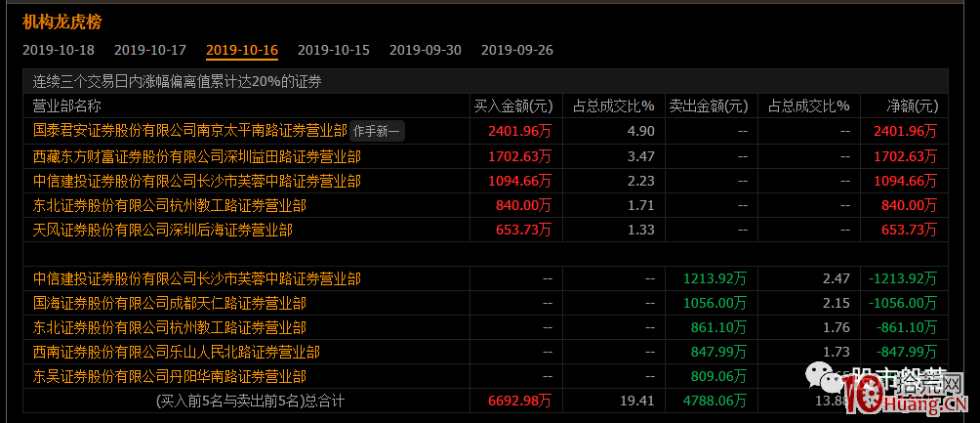
Task: Click buy amount 1702.63万 in 买入金额 column
Action: click(520, 156)
